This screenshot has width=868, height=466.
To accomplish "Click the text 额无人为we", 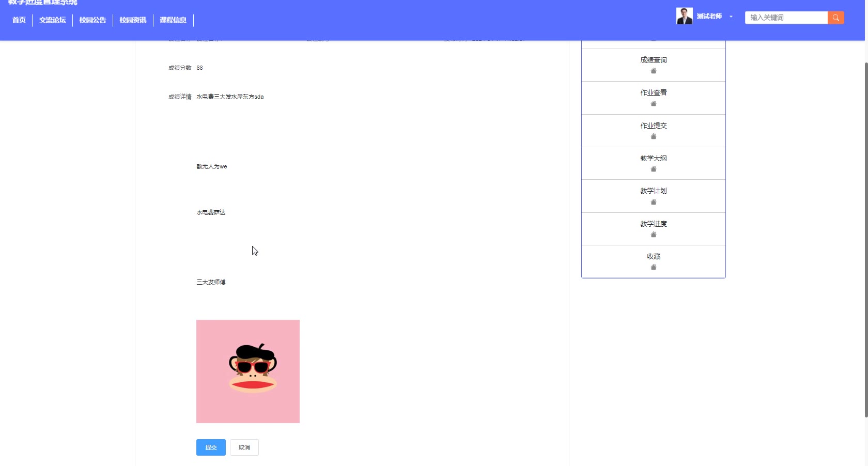I will click(212, 166).
